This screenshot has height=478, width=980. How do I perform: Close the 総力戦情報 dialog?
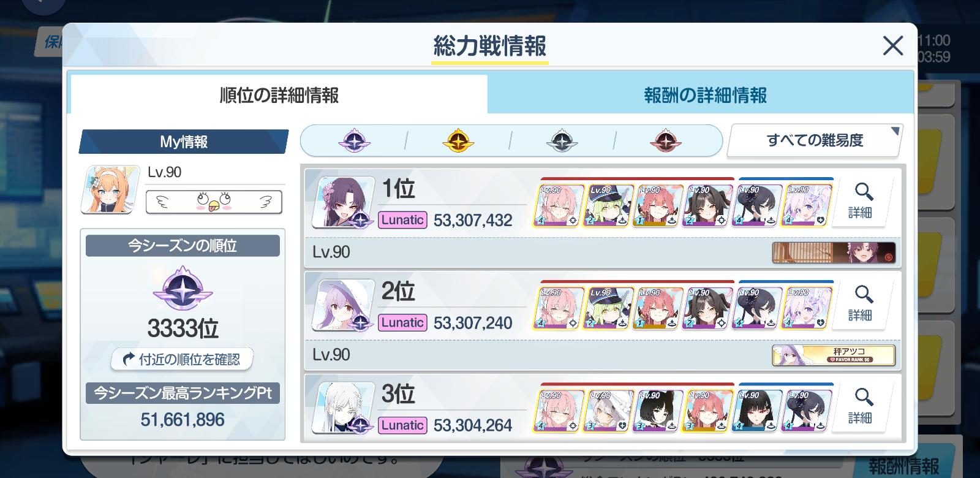coord(893,46)
